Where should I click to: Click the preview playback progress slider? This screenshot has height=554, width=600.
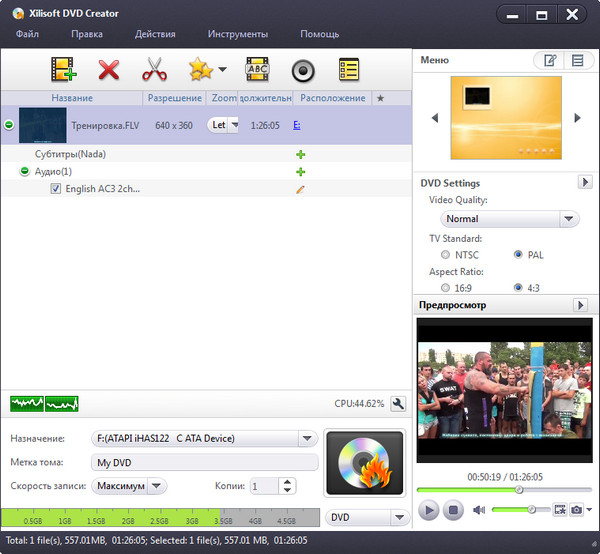pyautogui.click(x=500, y=490)
